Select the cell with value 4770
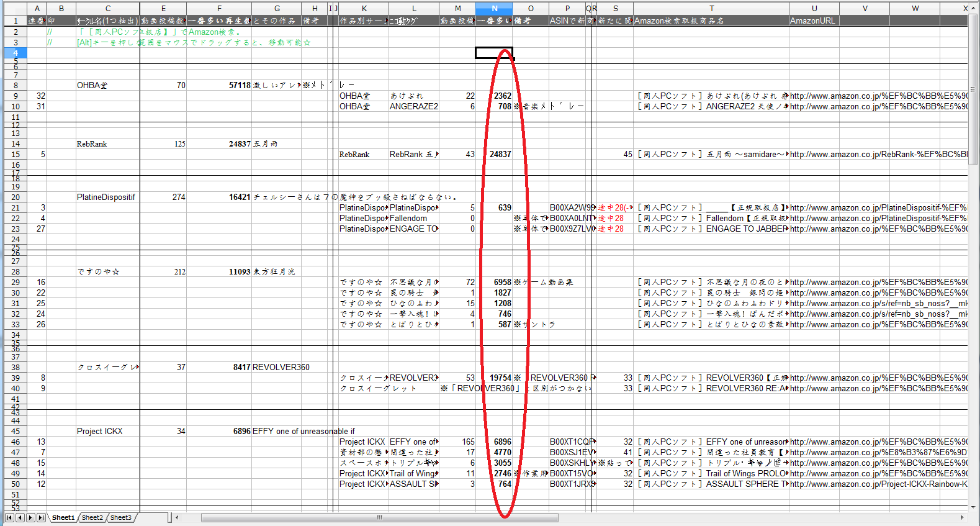The image size is (980, 526). pos(494,452)
